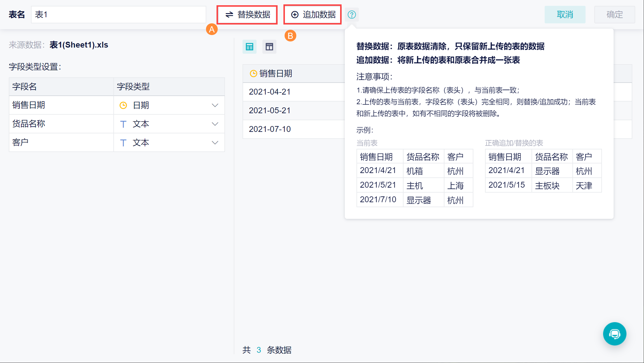Switch to the teal table preview view
Viewport: 644px width, 363px height.
click(249, 47)
